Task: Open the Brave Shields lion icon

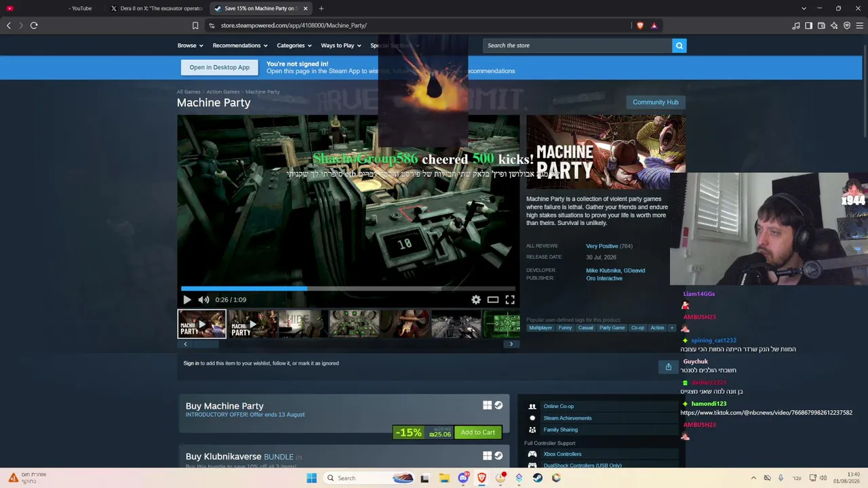Action: coord(639,26)
